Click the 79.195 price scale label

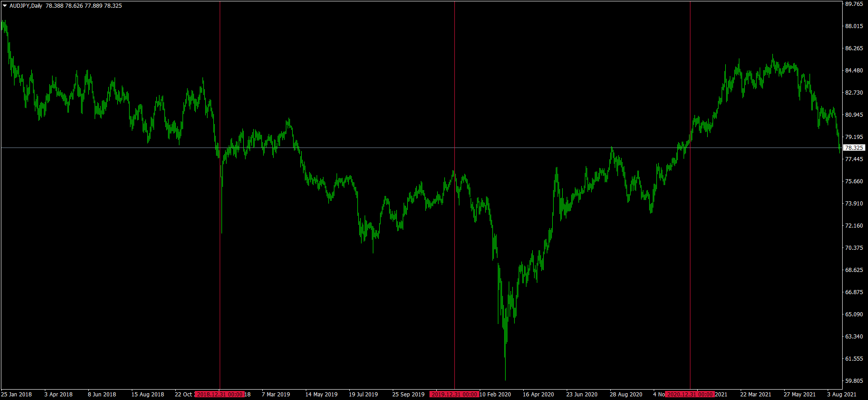pyautogui.click(x=854, y=137)
